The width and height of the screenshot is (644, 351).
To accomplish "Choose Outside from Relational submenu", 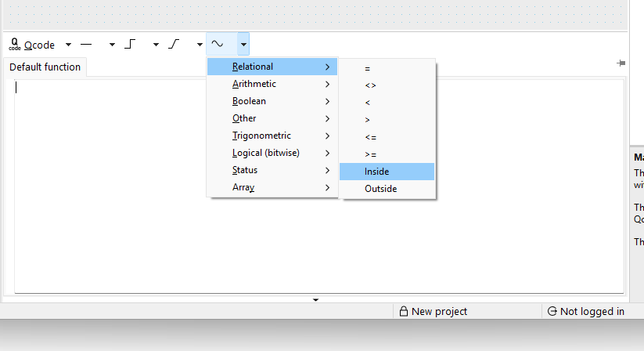I will [x=387, y=189].
